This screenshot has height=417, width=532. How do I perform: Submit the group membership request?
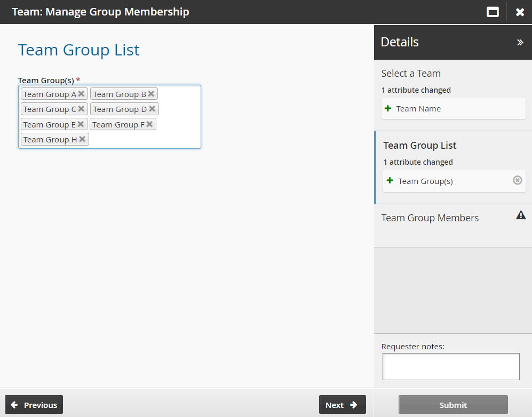click(x=453, y=405)
